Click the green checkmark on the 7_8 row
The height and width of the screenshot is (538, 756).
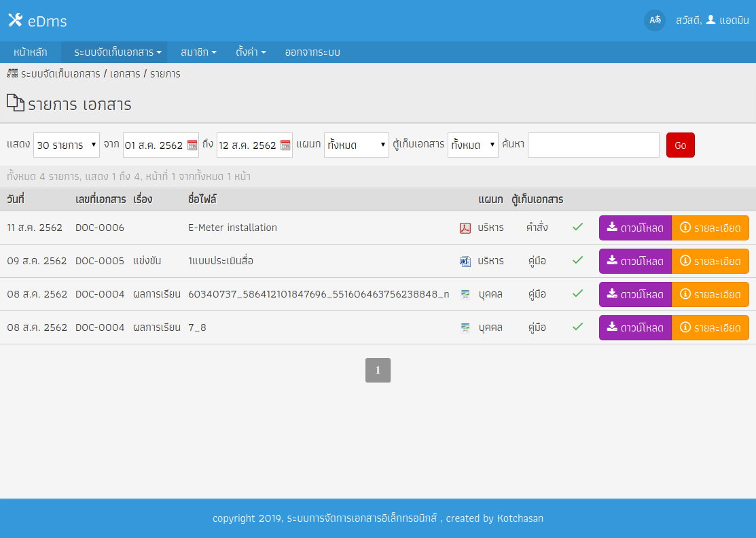click(x=577, y=327)
